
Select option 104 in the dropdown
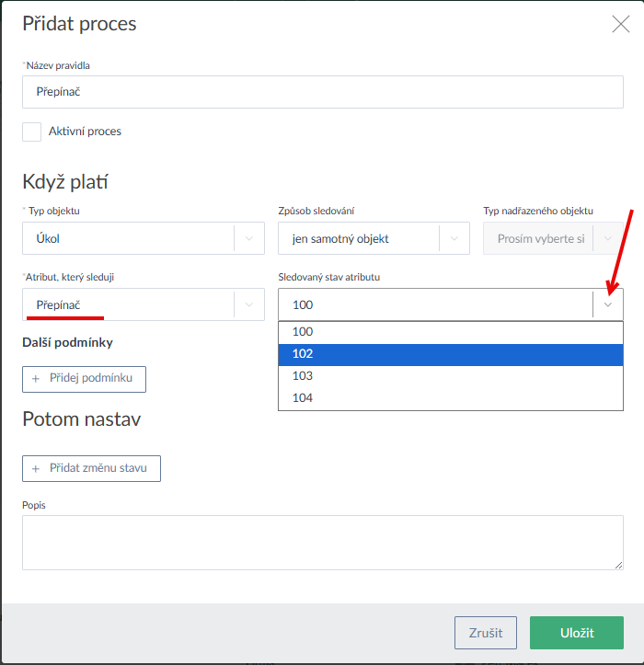(450, 398)
